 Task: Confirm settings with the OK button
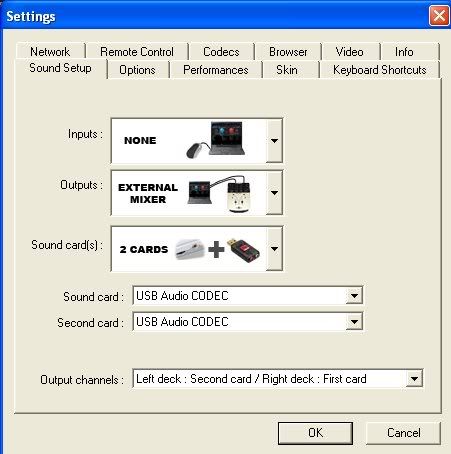point(315,433)
